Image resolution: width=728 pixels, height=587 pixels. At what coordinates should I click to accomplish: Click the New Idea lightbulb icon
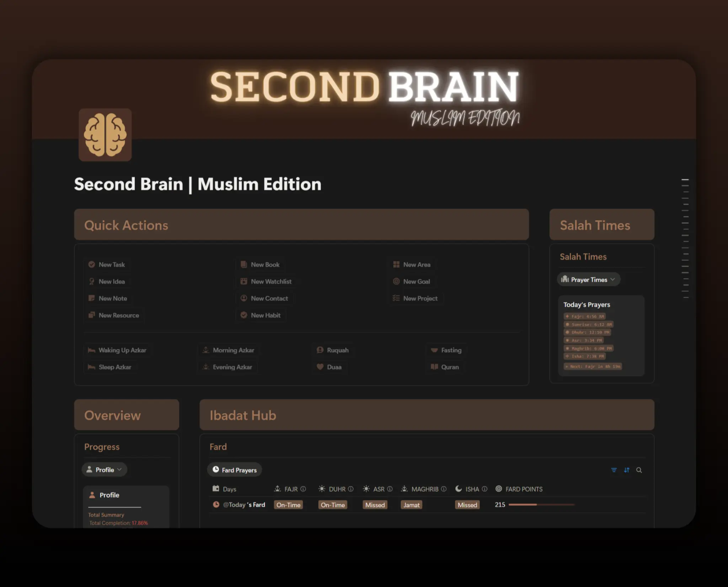92,281
